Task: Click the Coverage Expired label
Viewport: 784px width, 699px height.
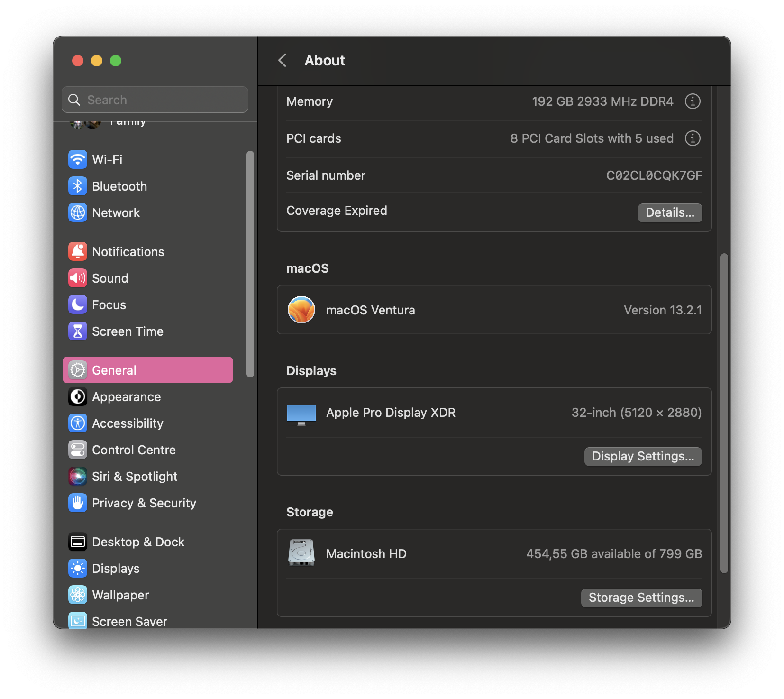Action: click(337, 211)
